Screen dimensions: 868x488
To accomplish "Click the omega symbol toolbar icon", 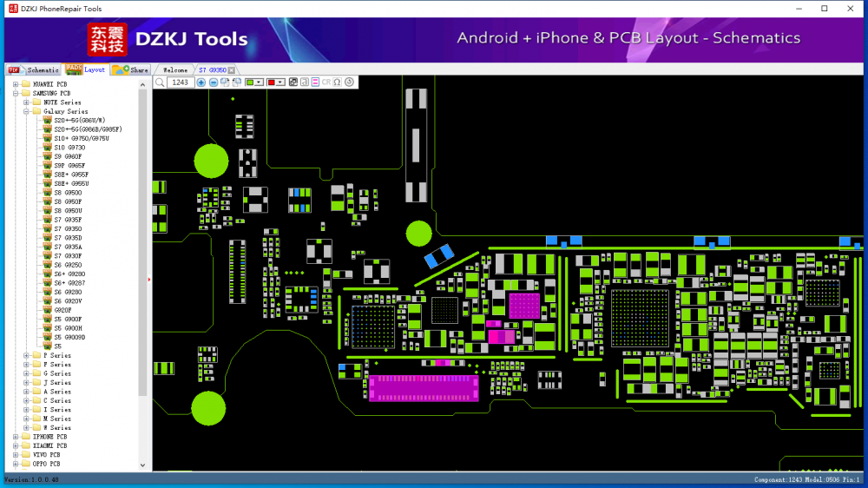I will pyautogui.click(x=337, y=82).
